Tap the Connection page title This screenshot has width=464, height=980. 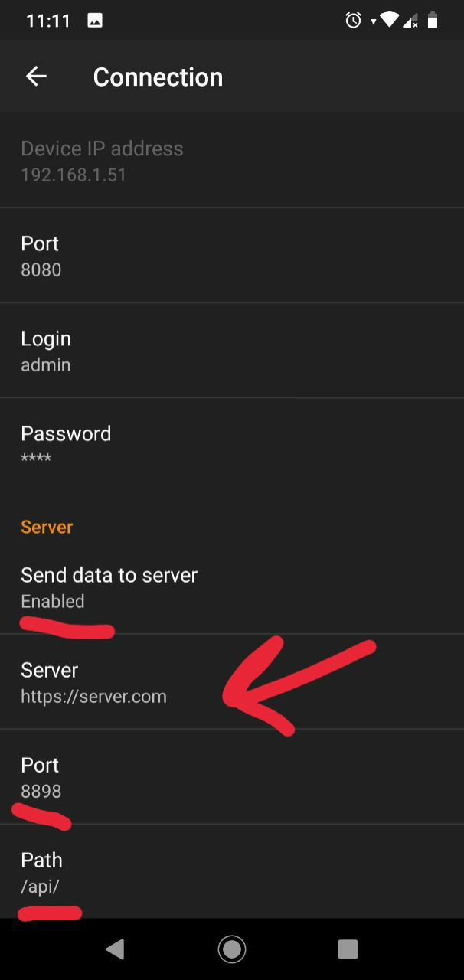158,77
